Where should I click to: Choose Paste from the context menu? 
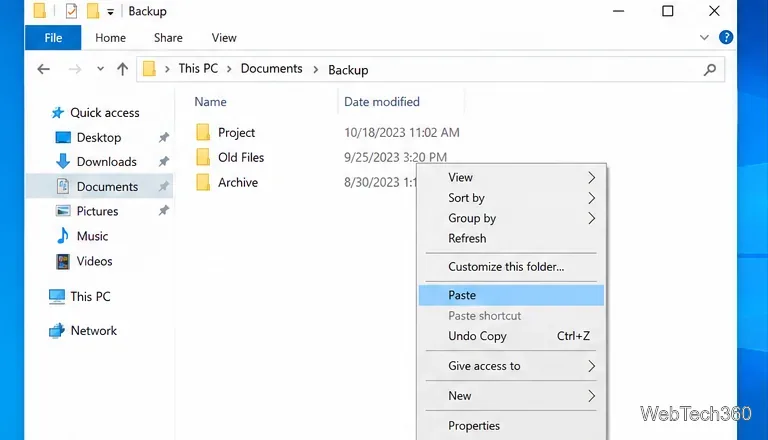coord(511,295)
